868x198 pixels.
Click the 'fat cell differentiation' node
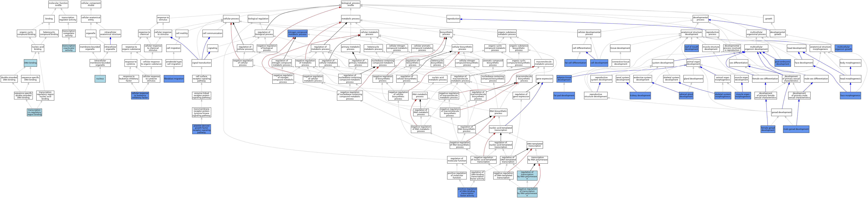coord(576,63)
